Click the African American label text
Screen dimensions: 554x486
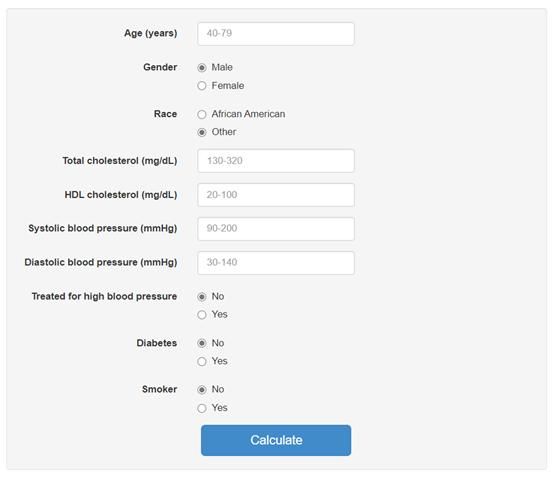[x=248, y=114]
